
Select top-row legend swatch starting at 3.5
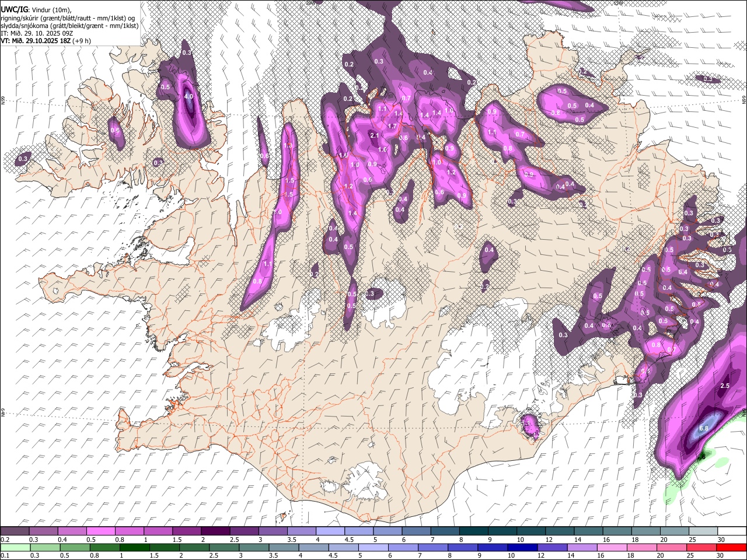pos(302,531)
